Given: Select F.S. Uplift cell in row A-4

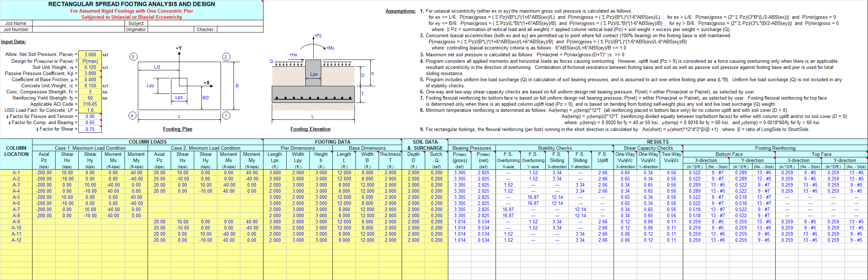Looking at the screenshot, I should click(602, 191).
